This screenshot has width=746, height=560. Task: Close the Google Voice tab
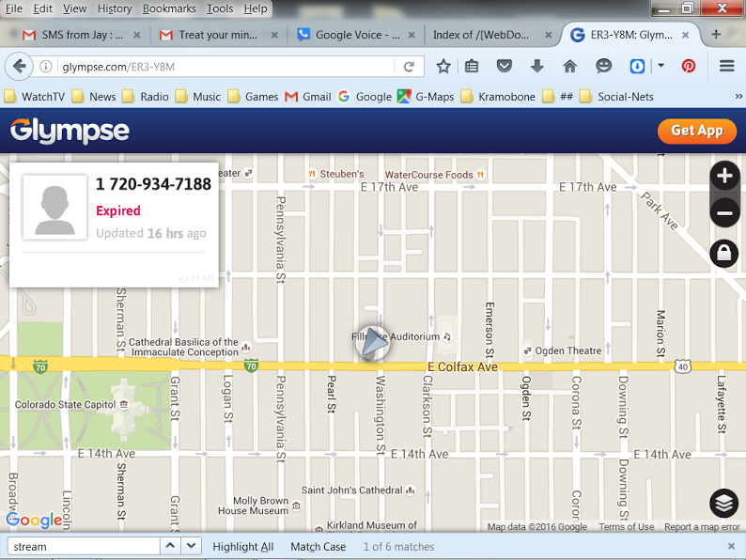412,35
